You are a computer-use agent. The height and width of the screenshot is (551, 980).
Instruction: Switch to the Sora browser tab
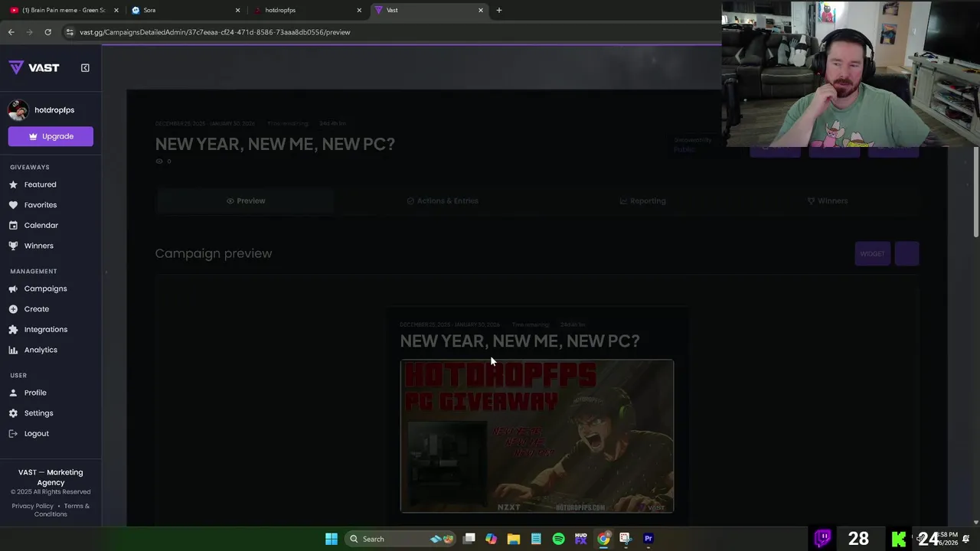pyautogui.click(x=185, y=10)
